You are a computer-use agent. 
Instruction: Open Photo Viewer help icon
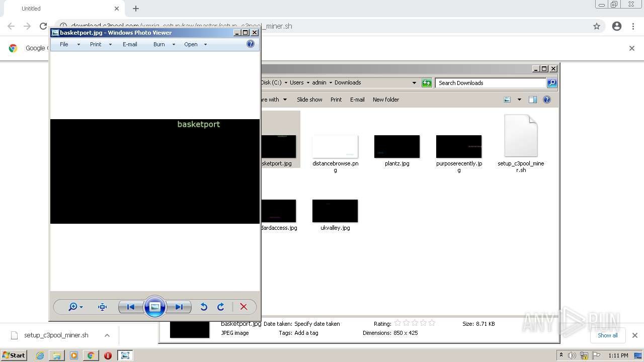tap(251, 44)
